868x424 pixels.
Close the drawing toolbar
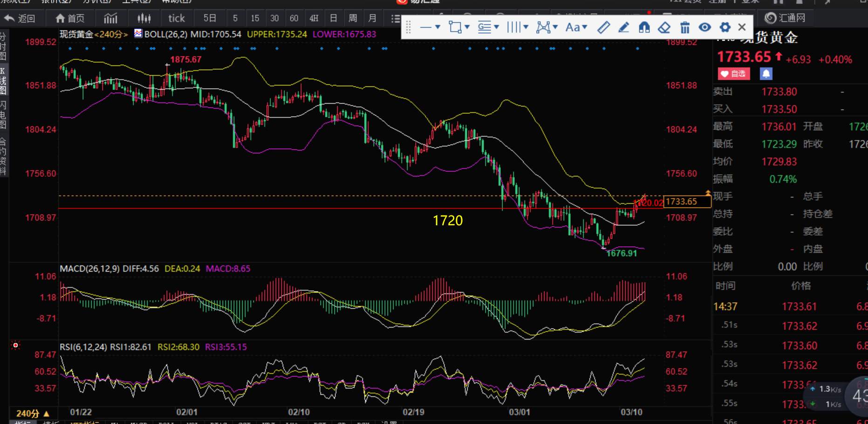click(742, 28)
